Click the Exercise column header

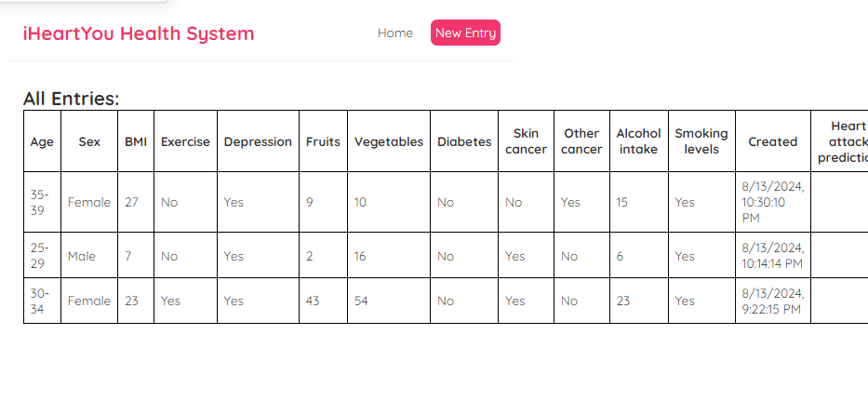click(185, 141)
